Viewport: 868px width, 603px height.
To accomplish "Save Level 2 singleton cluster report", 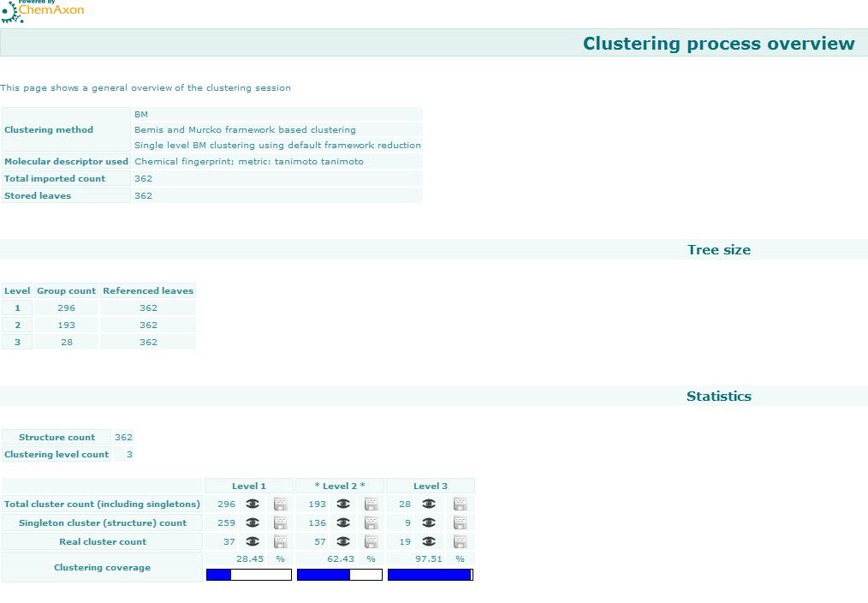I will pyautogui.click(x=371, y=522).
